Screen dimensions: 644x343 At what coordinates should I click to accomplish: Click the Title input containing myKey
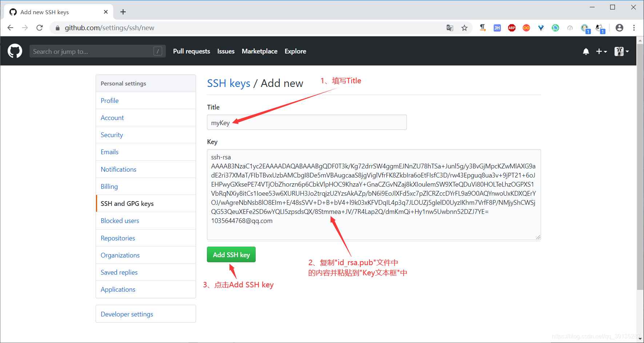click(307, 122)
